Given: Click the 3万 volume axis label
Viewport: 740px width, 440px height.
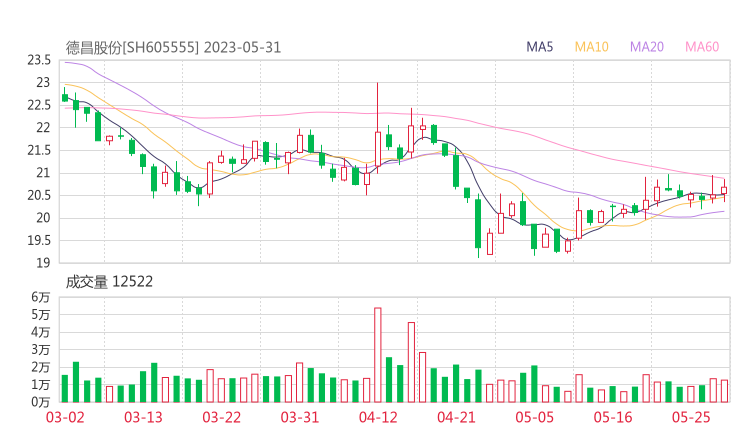Looking at the screenshot, I should (41, 350).
